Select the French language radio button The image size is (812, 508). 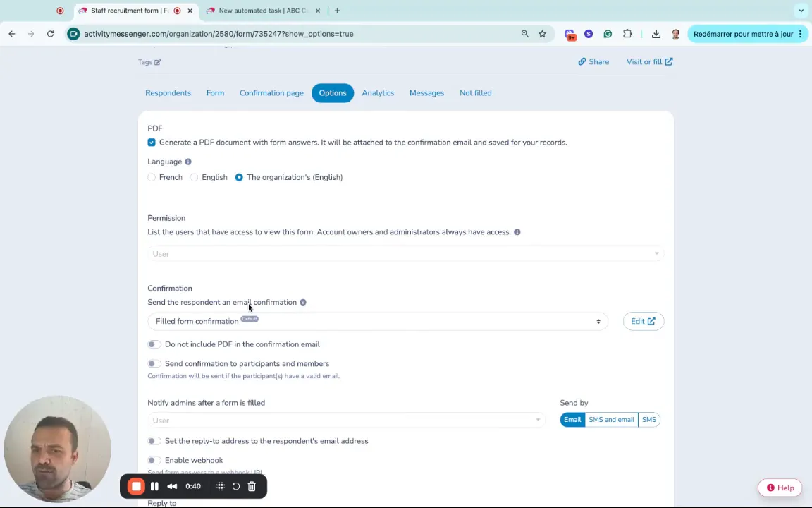pyautogui.click(x=152, y=177)
